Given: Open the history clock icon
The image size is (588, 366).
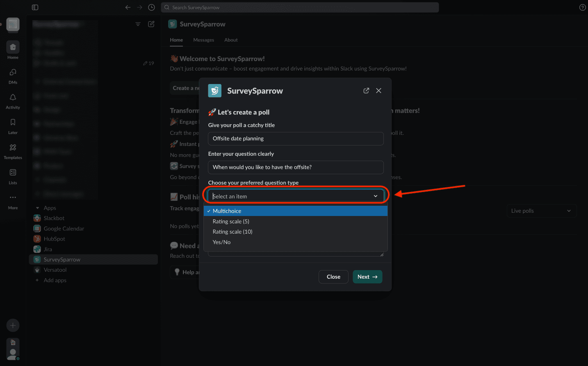Looking at the screenshot, I should pyautogui.click(x=151, y=7).
